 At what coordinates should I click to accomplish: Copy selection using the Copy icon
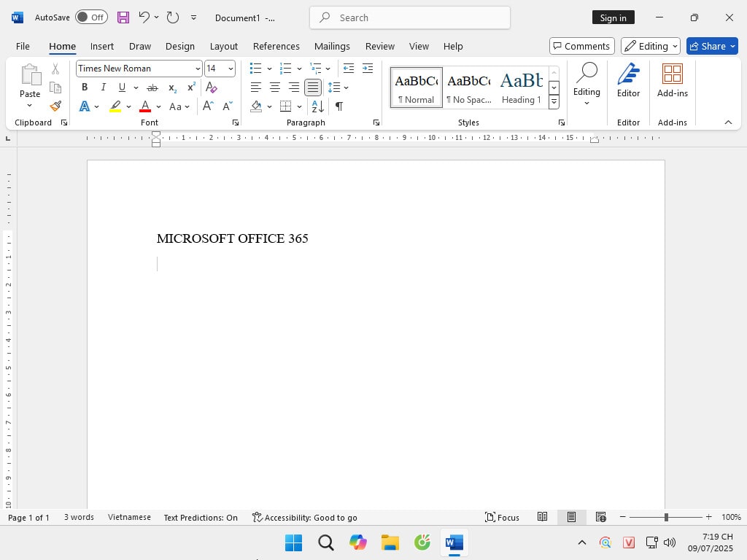55,87
